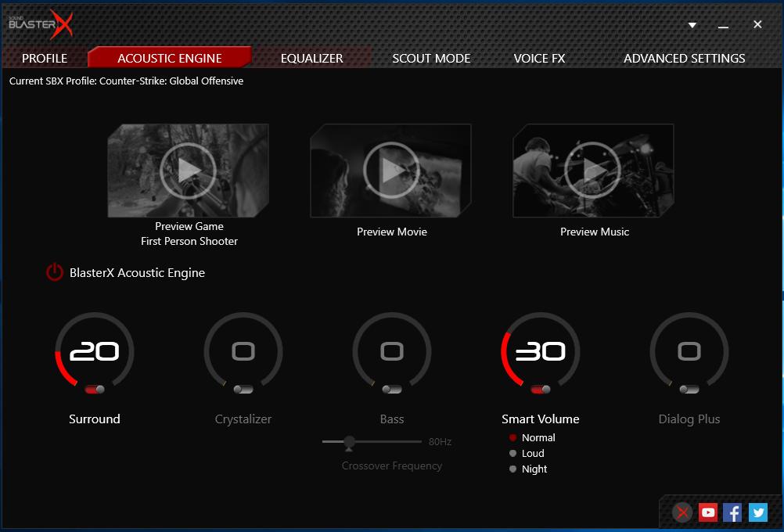784x532 pixels.
Task: Click the '80Hz' crossover value
Action: [440, 441]
